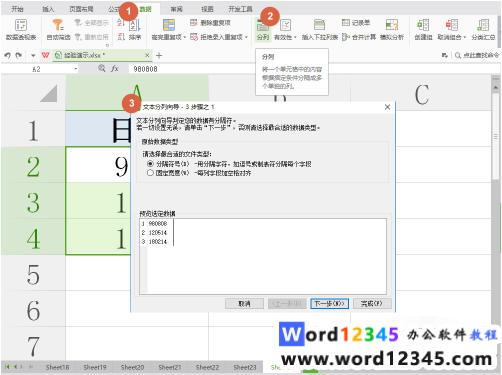This screenshot has width=502, height=375.
Task: Select row 5 header
Action: click(33, 274)
